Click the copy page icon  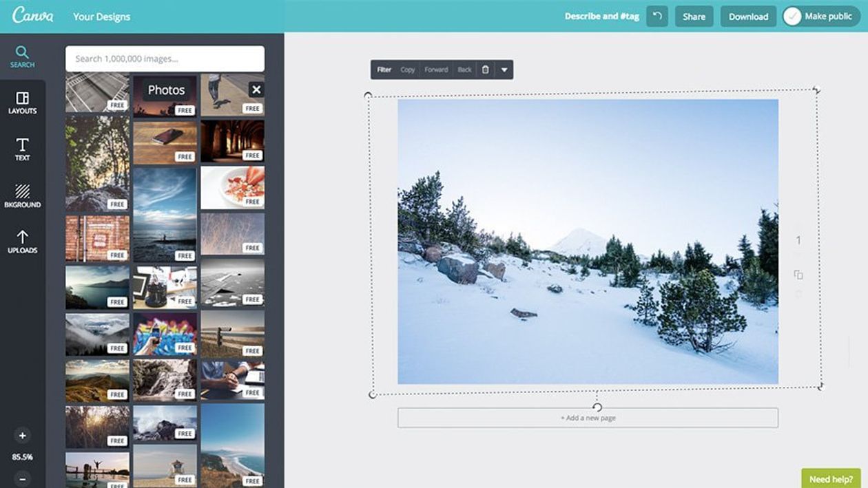pyautogui.click(x=798, y=275)
